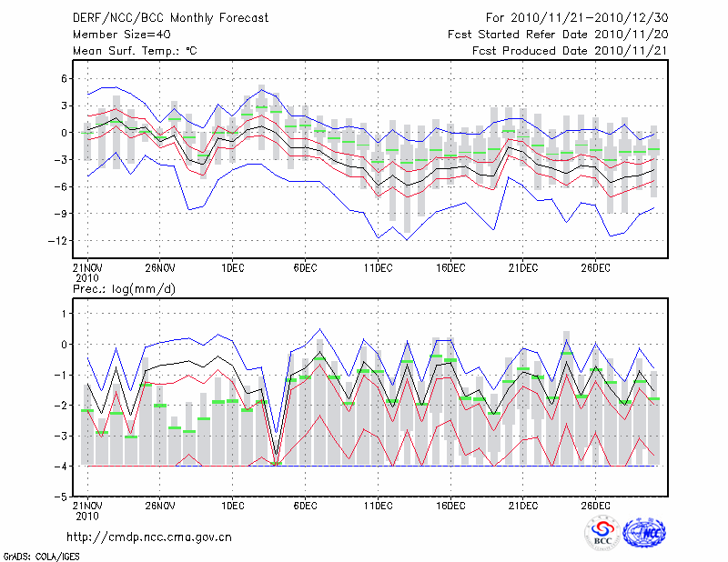The image size is (728, 562).
Task: Click 26NOV tick on the precipitation chart
Action: [x=159, y=506]
